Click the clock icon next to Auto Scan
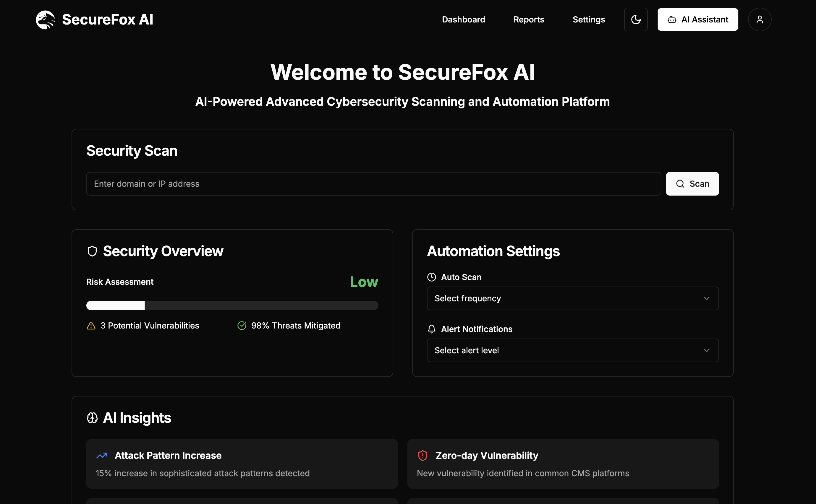816x504 pixels. [431, 277]
